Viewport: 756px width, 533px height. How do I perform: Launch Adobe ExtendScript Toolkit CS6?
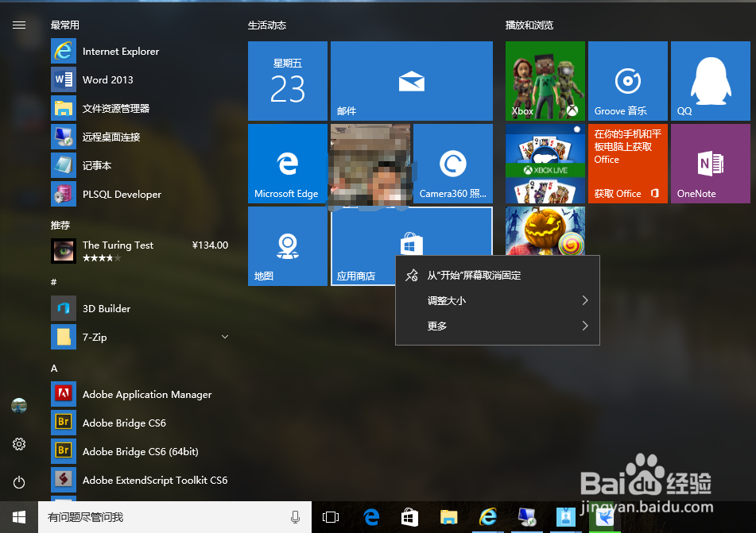[x=139, y=480]
